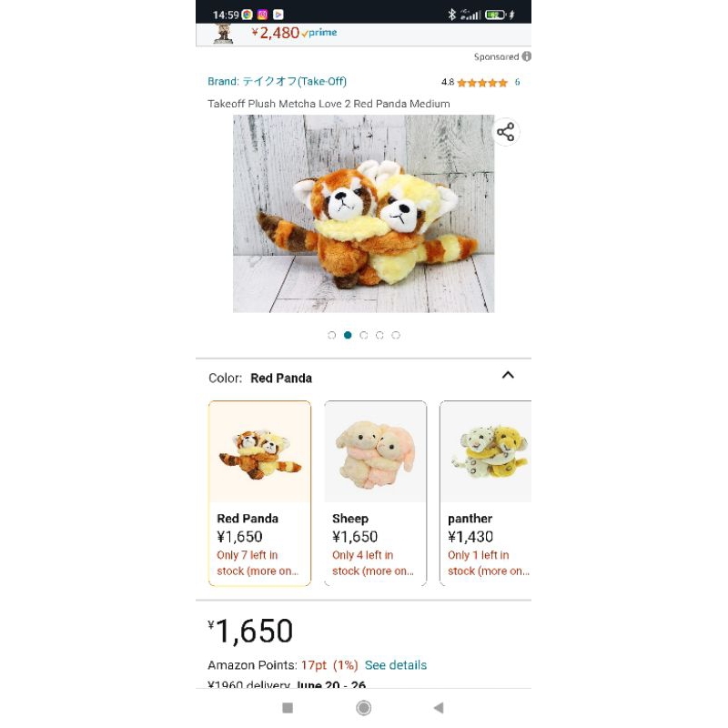Select the fifth image carousel dot

396,335
